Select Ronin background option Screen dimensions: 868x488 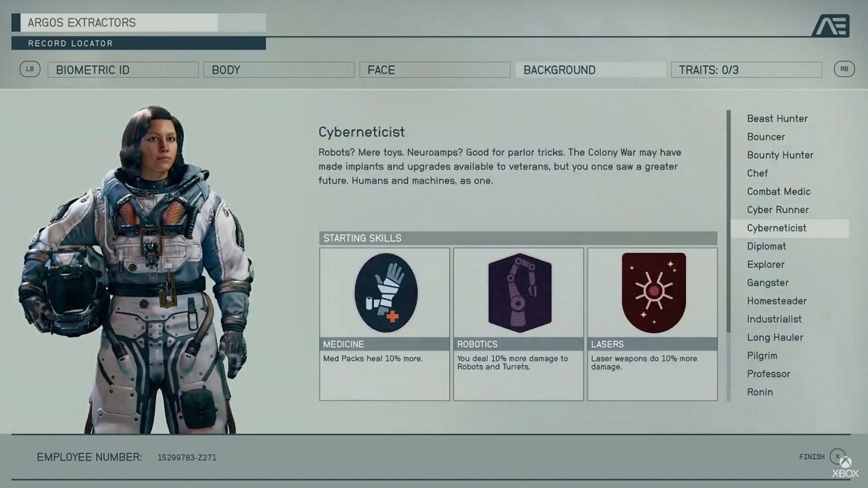click(759, 391)
